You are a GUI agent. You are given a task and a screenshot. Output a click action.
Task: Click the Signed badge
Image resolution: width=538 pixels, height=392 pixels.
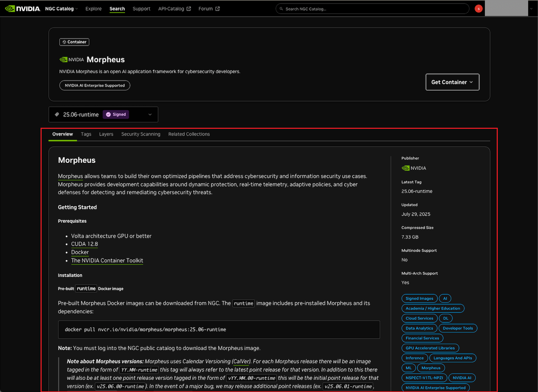pos(116,114)
